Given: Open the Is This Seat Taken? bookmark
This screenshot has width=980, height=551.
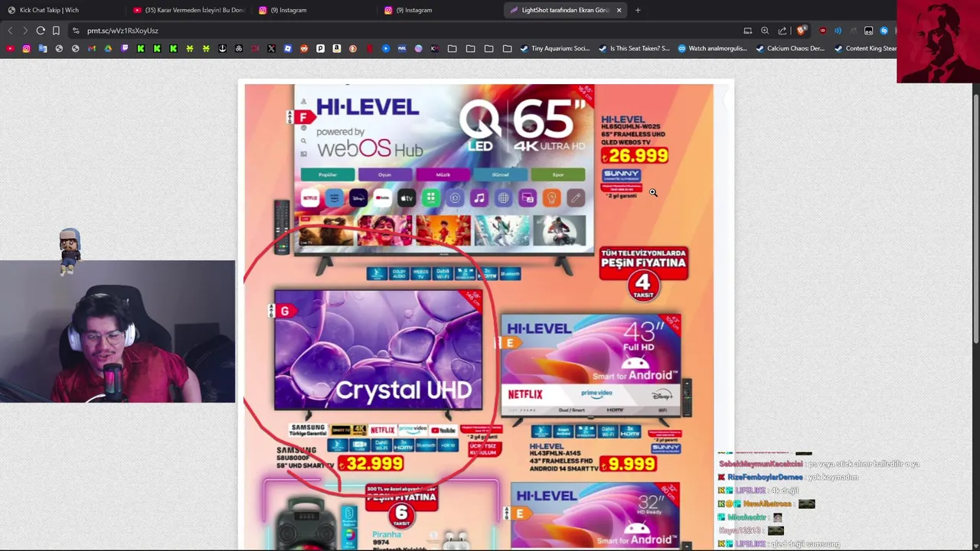Looking at the screenshot, I should [x=633, y=48].
